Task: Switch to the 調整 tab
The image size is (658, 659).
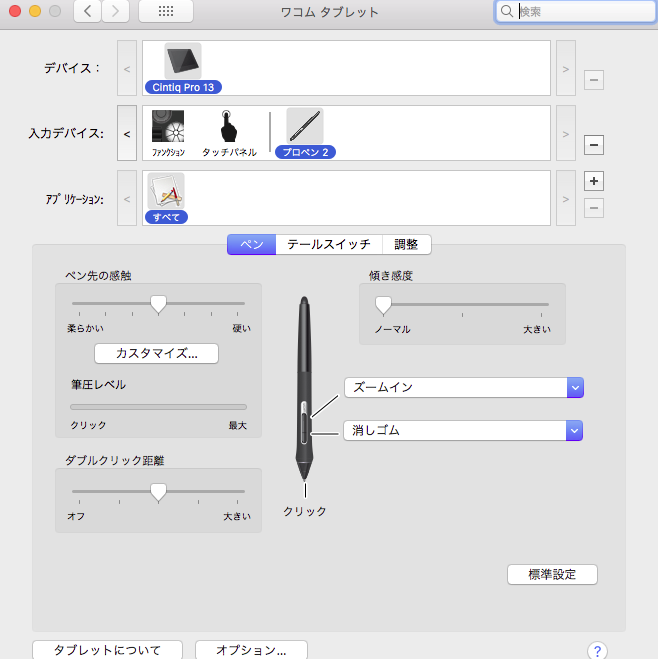Action: pos(406,244)
